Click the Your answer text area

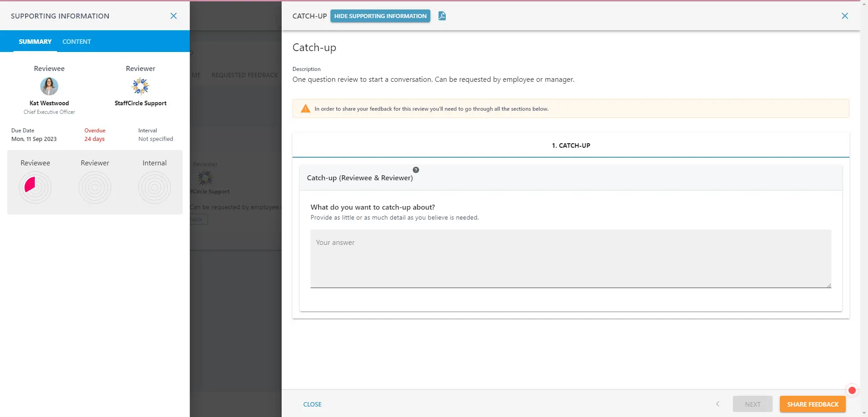point(571,258)
